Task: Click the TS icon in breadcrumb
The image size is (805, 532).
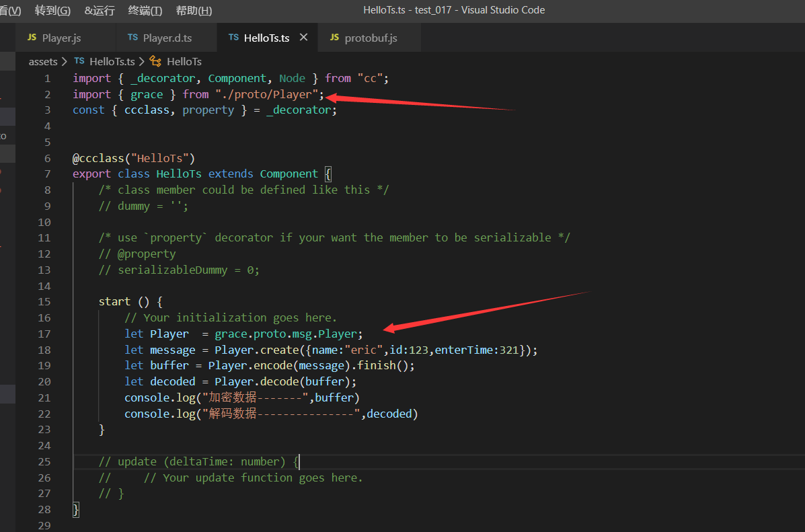Action: pyautogui.click(x=79, y=61)
